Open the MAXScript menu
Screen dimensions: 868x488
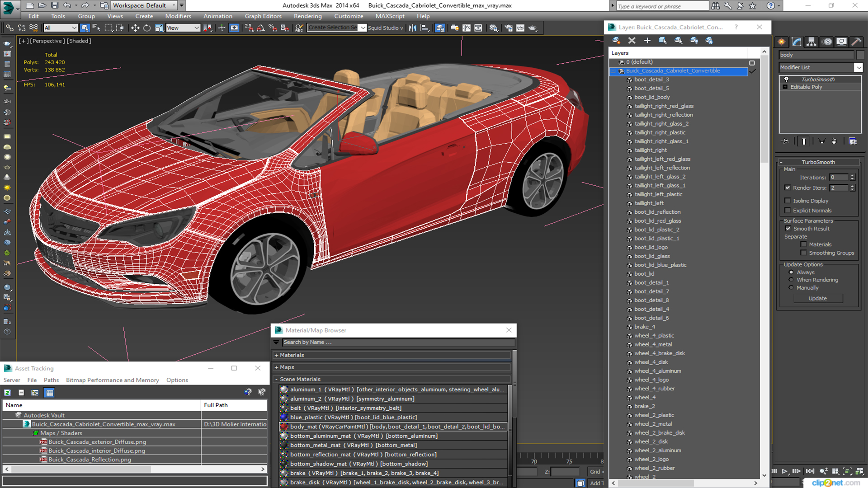390,16
